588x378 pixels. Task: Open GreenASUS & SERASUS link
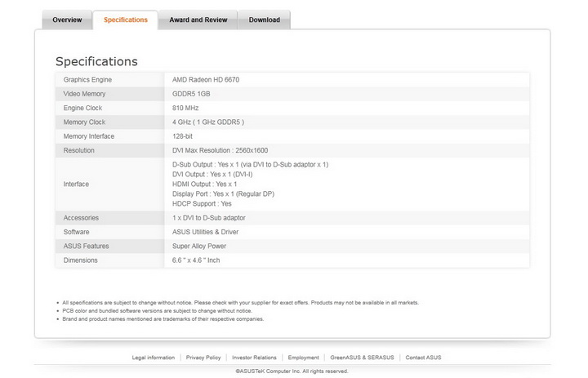pyautogui.click(x=362, y=358)
